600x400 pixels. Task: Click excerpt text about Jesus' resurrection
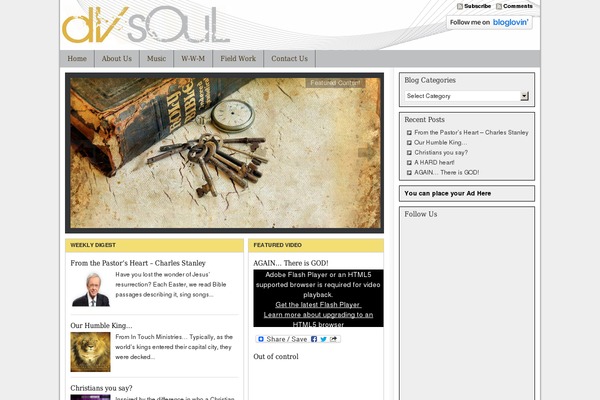pyautogui.click(x=171, y=284)
